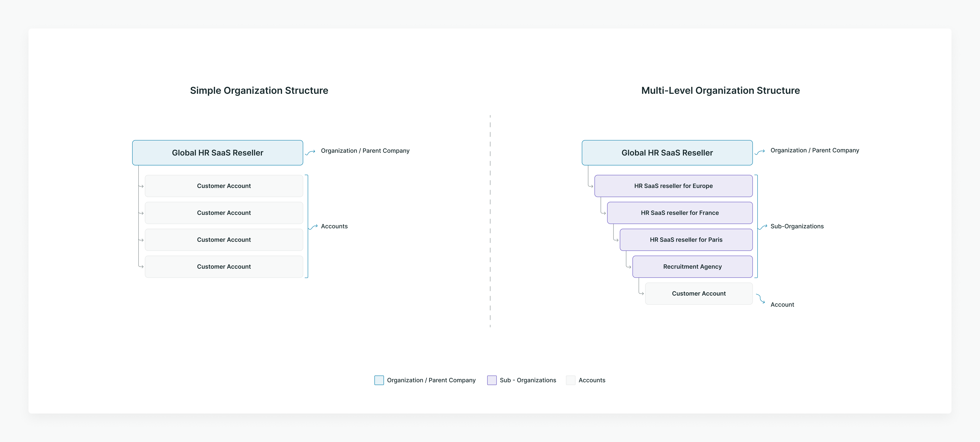Viewport: 980px width, 442px height.
Task: Select the Recruitment Agency box
Action: click(692, 267)
